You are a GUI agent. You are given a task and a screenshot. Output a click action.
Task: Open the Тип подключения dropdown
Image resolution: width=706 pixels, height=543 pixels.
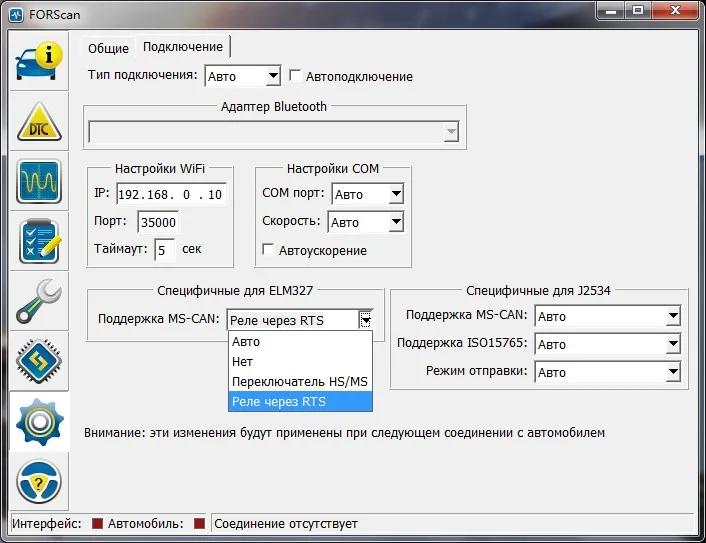(x=243, y=76)
